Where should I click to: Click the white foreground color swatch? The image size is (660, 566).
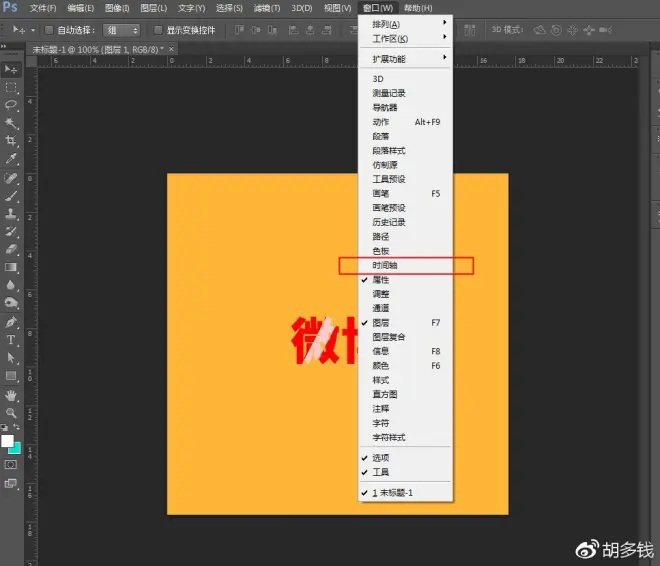tap(6, 441)
